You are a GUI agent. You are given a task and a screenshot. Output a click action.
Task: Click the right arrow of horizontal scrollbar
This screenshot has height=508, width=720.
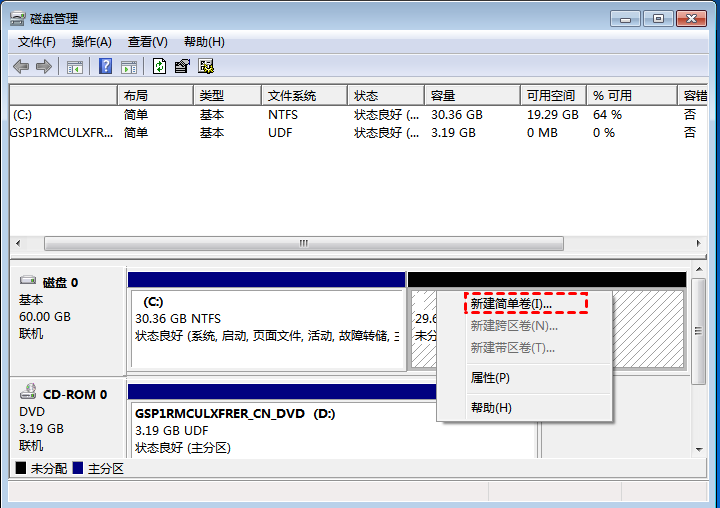point(698,243)
